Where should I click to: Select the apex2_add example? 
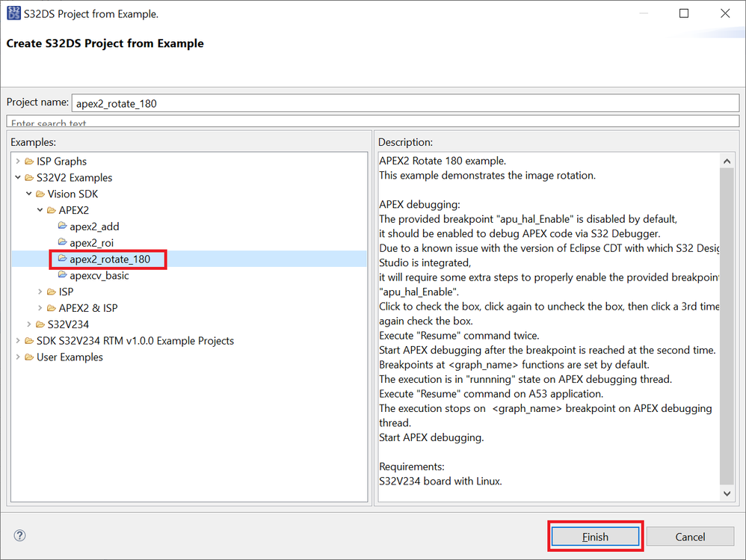(94, 227)
